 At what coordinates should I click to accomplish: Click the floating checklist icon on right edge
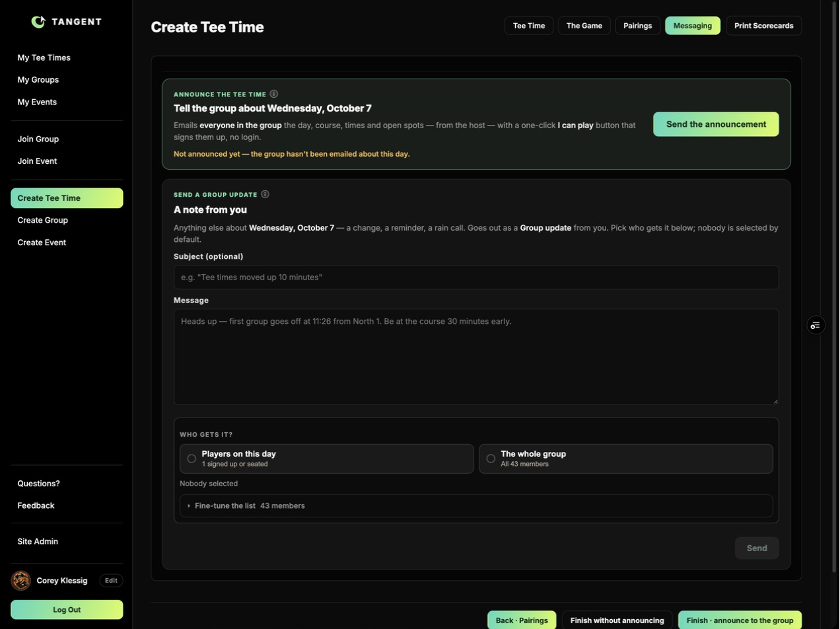(x=816, y=325)
